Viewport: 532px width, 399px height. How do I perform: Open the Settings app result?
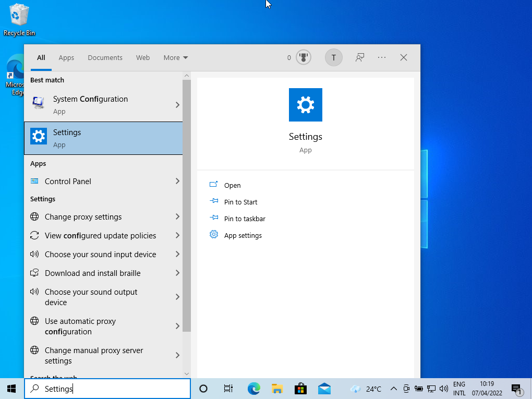103,138
